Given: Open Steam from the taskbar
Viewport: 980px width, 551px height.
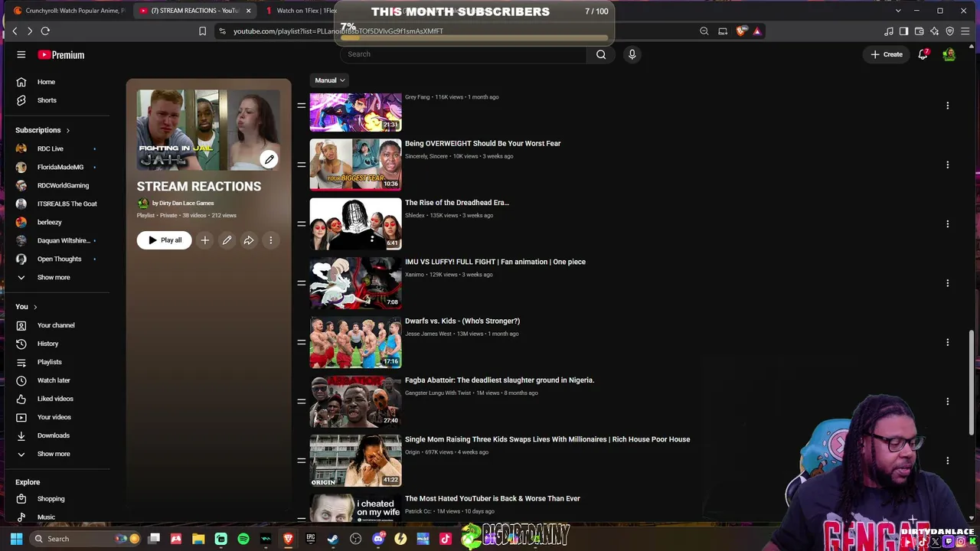Looking at the screenshot, I should (333, 539).
